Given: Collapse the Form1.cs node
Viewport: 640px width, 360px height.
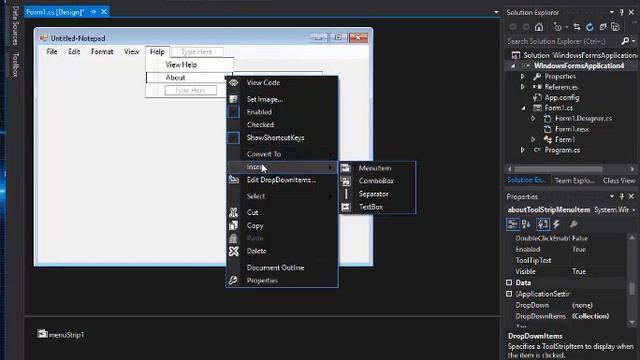Looking at the screenshot, I should click(x=524, y=108).
